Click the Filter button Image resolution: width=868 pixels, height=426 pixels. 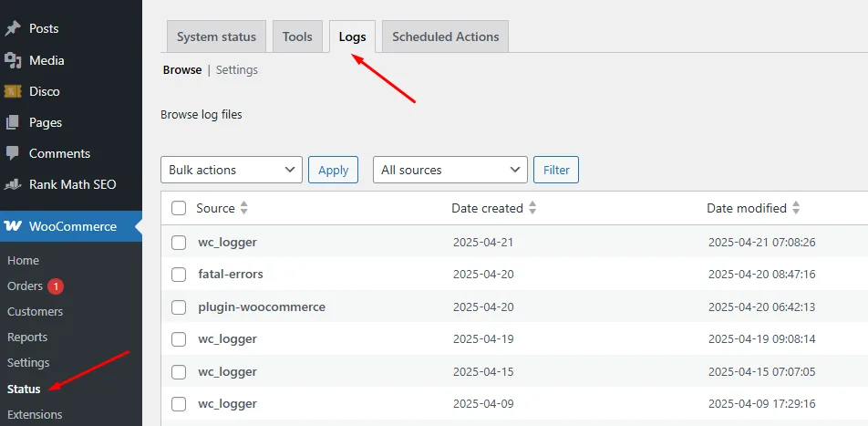(556, 170)
